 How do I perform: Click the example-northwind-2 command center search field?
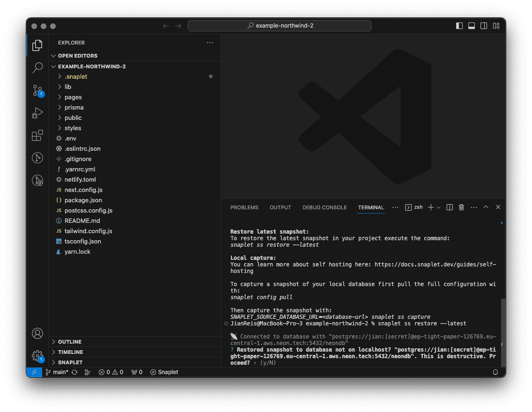point(280,26)
